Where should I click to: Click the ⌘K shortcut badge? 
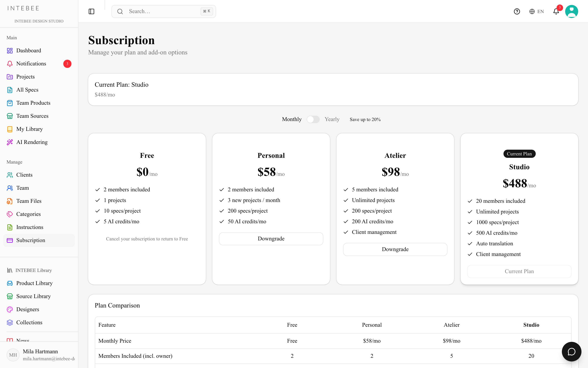point(207,11)
